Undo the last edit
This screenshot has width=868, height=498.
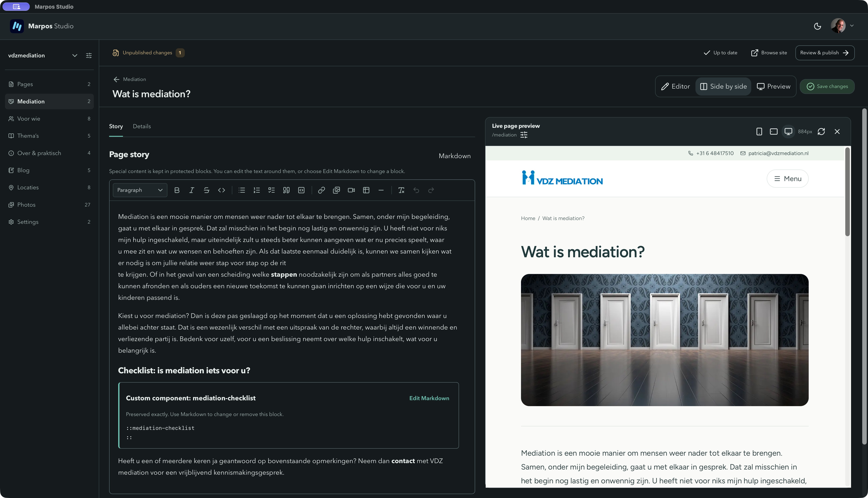coord(416,190)
